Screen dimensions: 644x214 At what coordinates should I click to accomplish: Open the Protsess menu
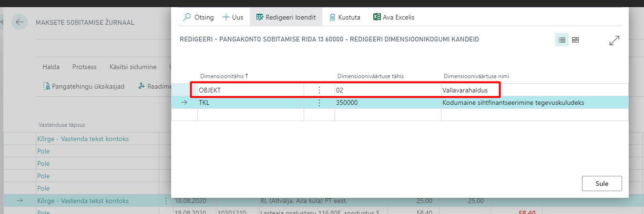(84, 67)
